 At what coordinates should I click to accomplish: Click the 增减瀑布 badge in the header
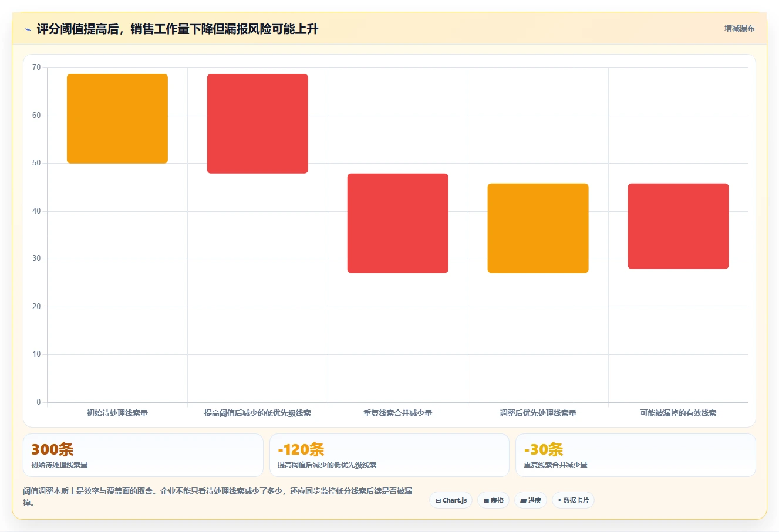(x=739, y=28)
